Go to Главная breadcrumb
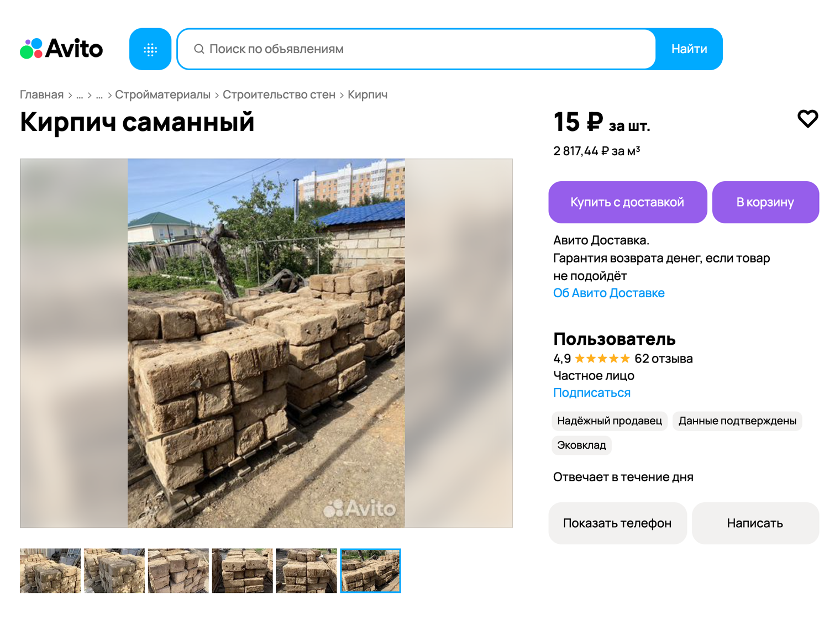This screenshot has height=636, width=840. (42, 94)
